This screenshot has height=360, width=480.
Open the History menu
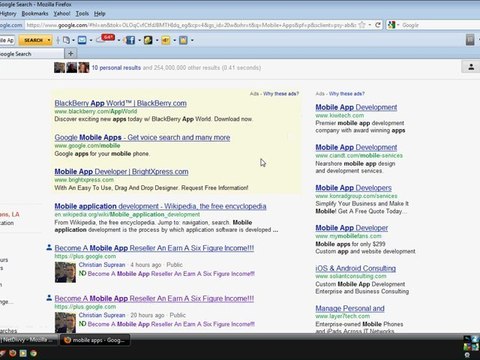tap(8, 14)
